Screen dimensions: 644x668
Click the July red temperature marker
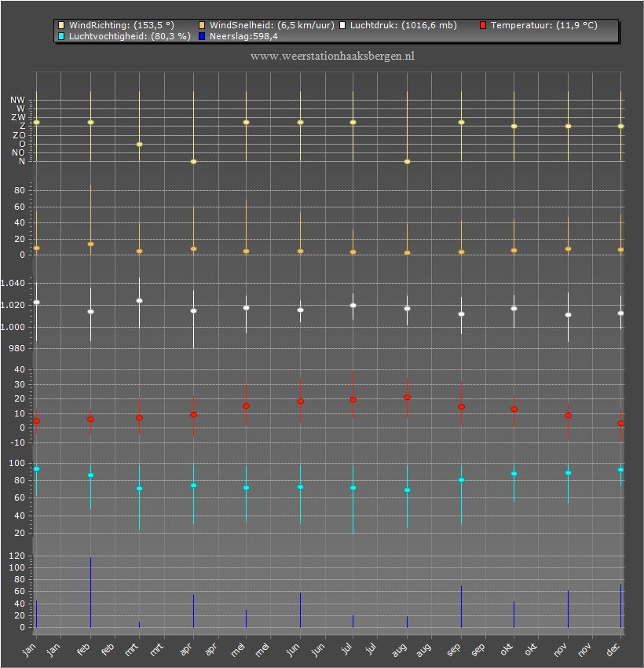point(353,399)
